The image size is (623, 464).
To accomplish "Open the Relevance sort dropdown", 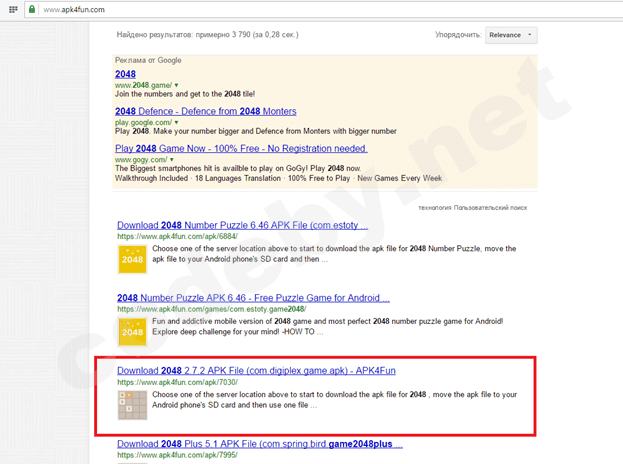I will 511,35.
